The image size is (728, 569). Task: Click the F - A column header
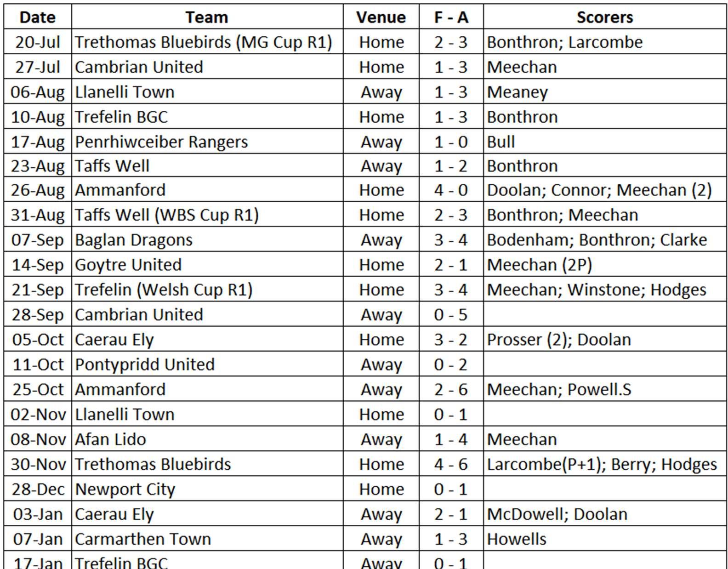451,17
